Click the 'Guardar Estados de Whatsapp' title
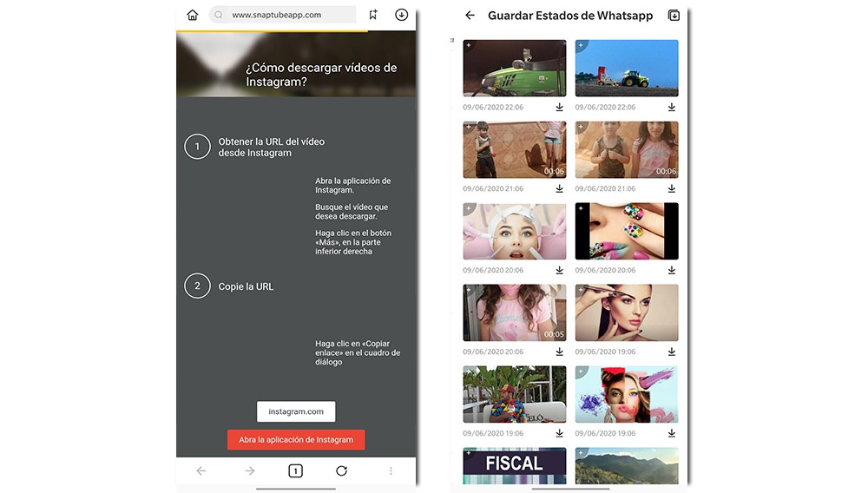Image resolution: width=868 pixels, height=493 pixels. (x=570, y=16)
